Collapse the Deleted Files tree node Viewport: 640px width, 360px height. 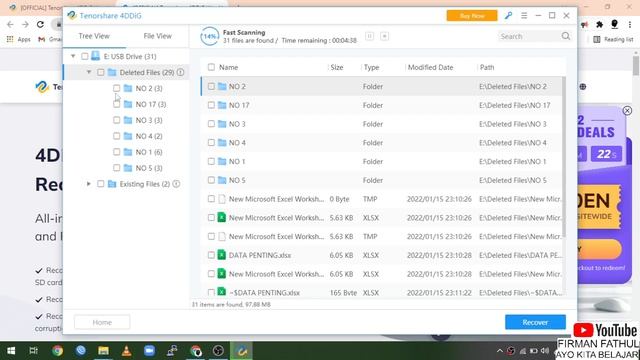pyautogui.click(x=89, y=72)
